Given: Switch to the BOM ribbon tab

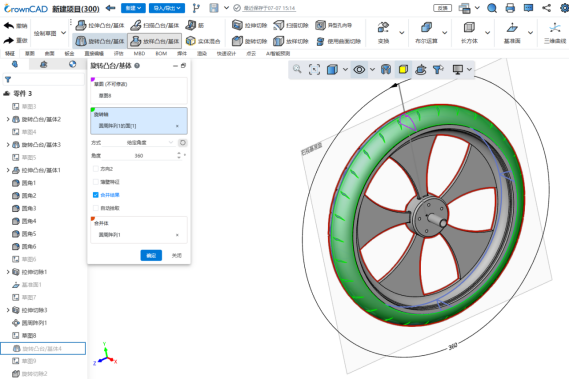Looking at the screenshot, I should (161, 53).
